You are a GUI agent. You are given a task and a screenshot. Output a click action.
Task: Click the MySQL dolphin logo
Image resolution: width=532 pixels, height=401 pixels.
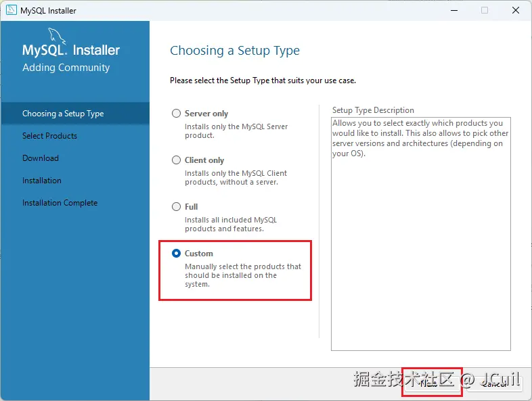tap(57, 36)
